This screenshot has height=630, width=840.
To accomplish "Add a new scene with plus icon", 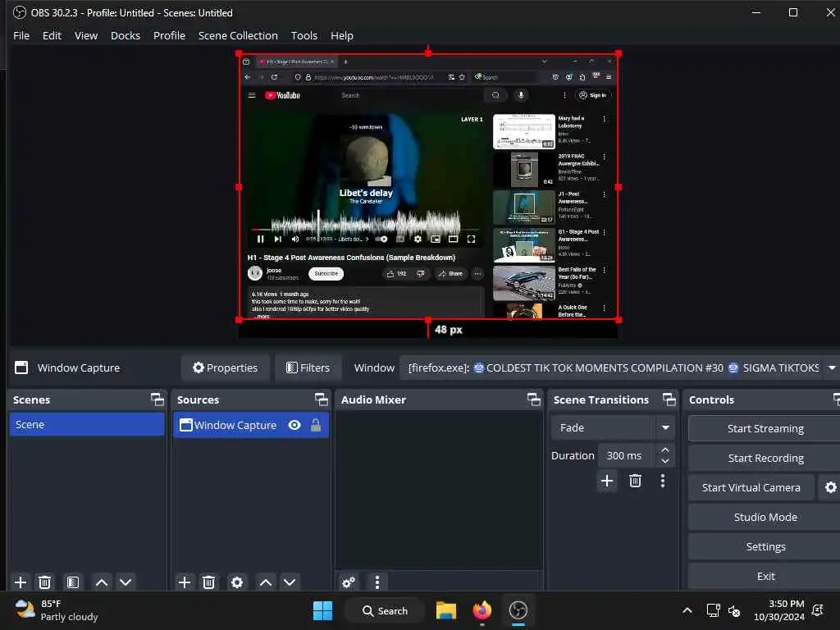I will tap(21, 582).
